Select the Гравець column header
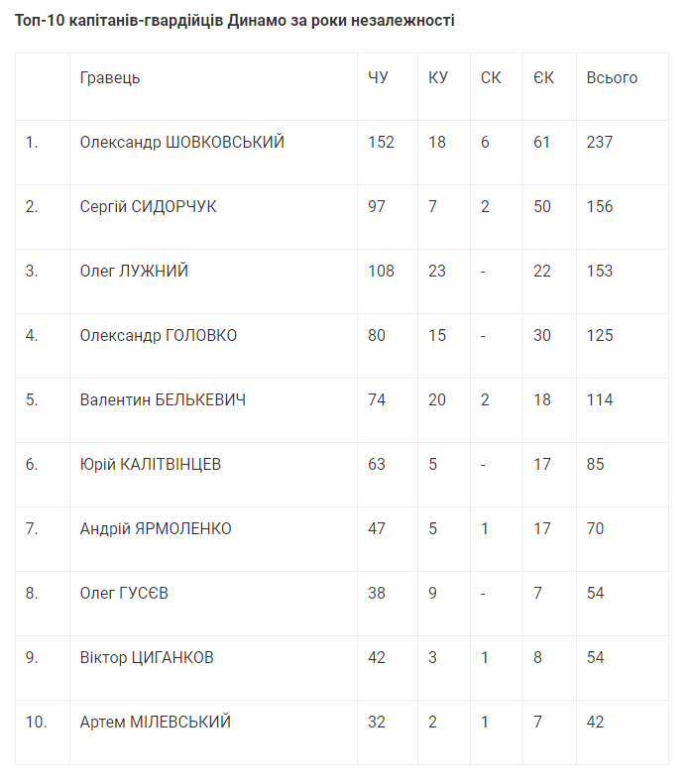Viewport: 687px width, 784px height. (x=110, y=78)
